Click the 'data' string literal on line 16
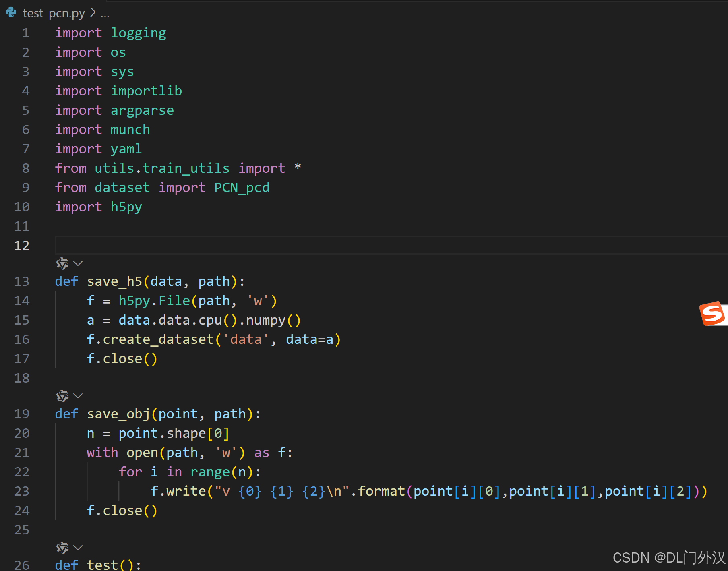This screenshot has height=571, width=728. click(246, 339)
